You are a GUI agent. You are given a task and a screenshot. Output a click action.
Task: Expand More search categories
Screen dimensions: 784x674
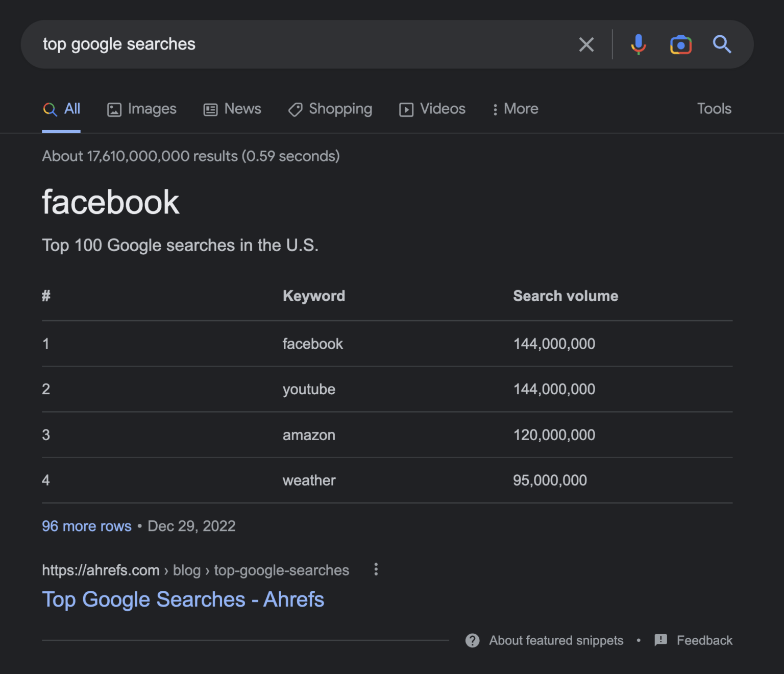(x=514, y=109)
